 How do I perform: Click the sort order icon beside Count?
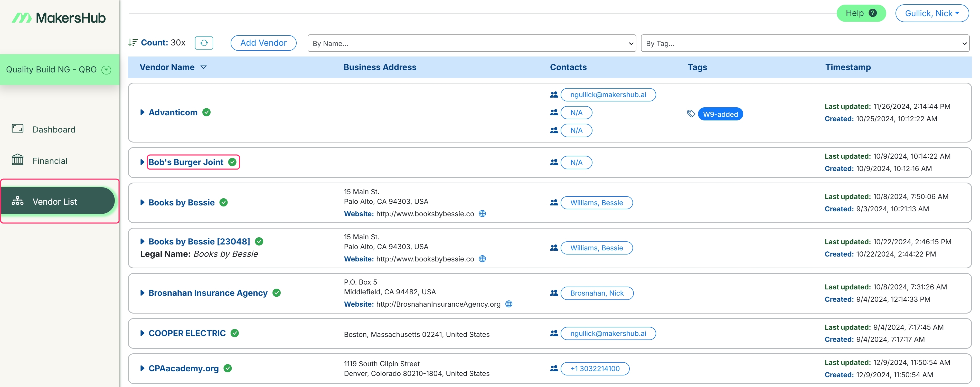click(x=133, y=43)
